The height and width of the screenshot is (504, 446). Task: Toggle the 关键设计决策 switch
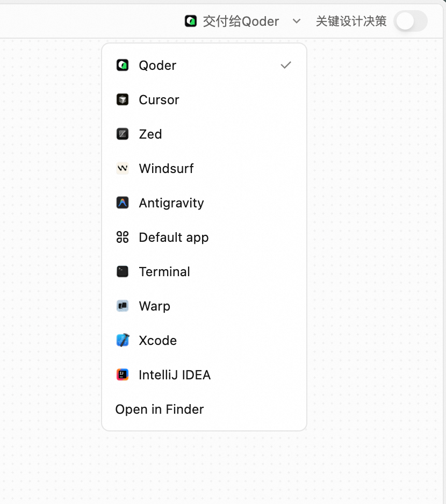pyautogui.click(x=411, y=21)
